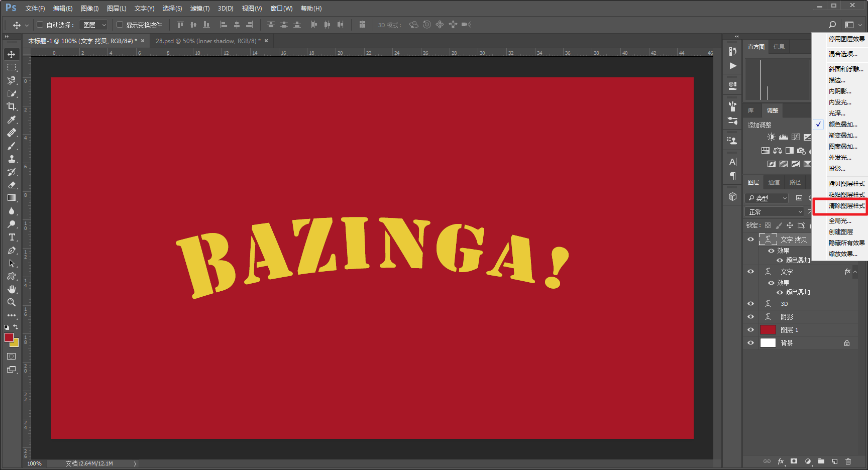
Task: Hide the 3D layer
Action: pos(750,304)
